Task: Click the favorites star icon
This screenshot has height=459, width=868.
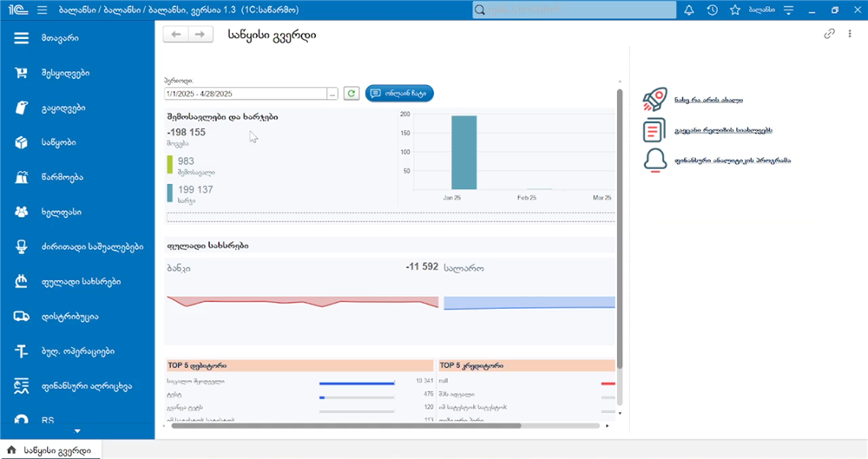Action: pos(734,10)
